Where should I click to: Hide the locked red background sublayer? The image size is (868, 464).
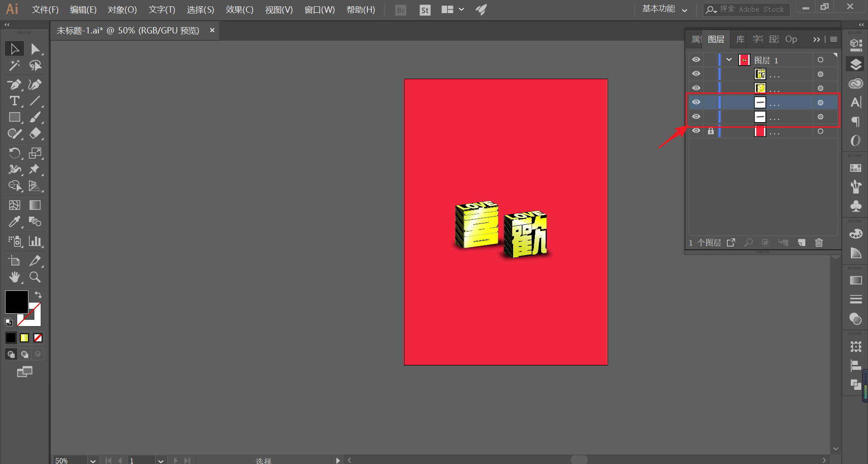696,131
